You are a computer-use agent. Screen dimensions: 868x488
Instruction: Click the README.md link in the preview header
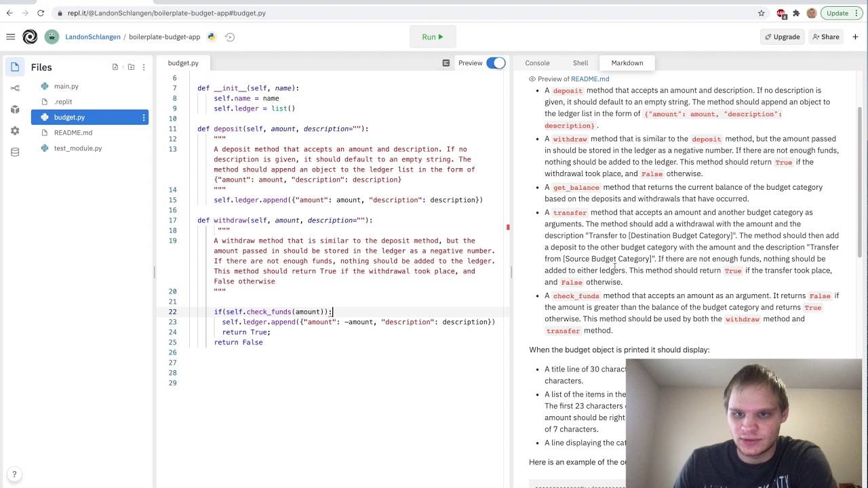(590, 79)
